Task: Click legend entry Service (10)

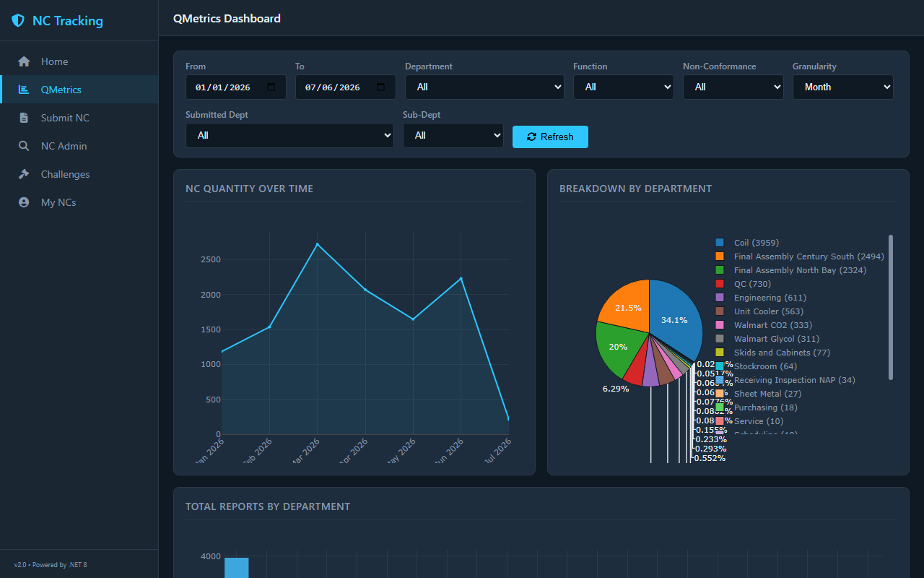Action: pyautogui.click(x=759, y=421)
